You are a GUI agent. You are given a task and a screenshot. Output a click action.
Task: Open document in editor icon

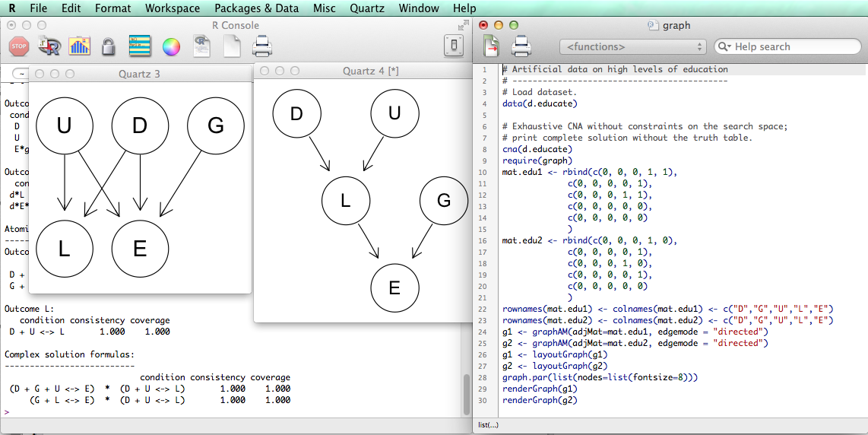201,47
